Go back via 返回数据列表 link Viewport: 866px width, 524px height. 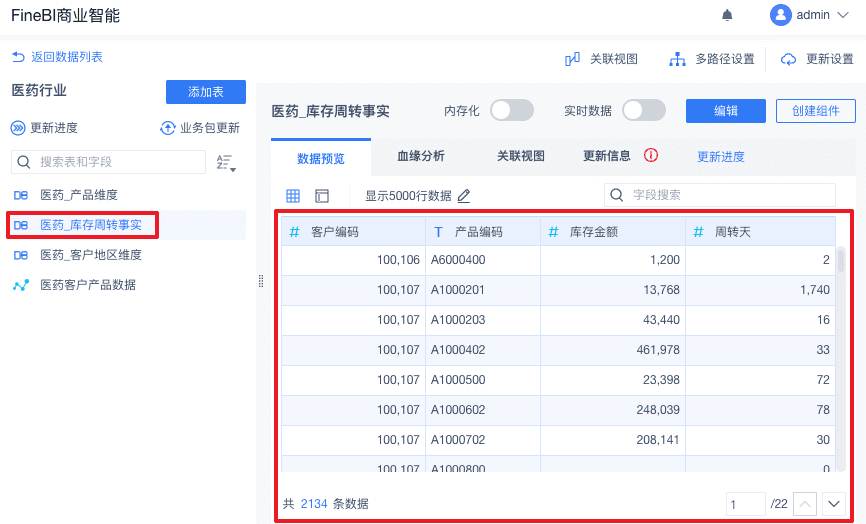coord(67,57)
